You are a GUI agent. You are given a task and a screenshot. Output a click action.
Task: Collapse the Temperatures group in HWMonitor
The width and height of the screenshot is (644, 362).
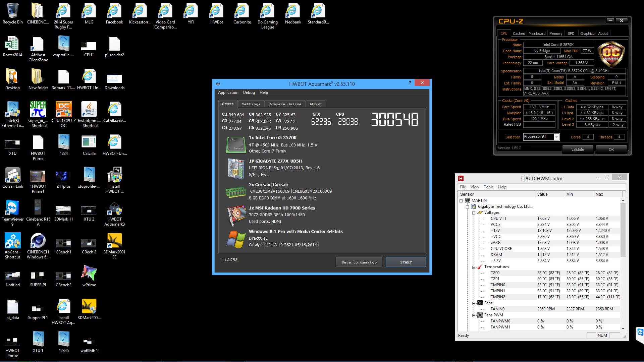(474, 267)
